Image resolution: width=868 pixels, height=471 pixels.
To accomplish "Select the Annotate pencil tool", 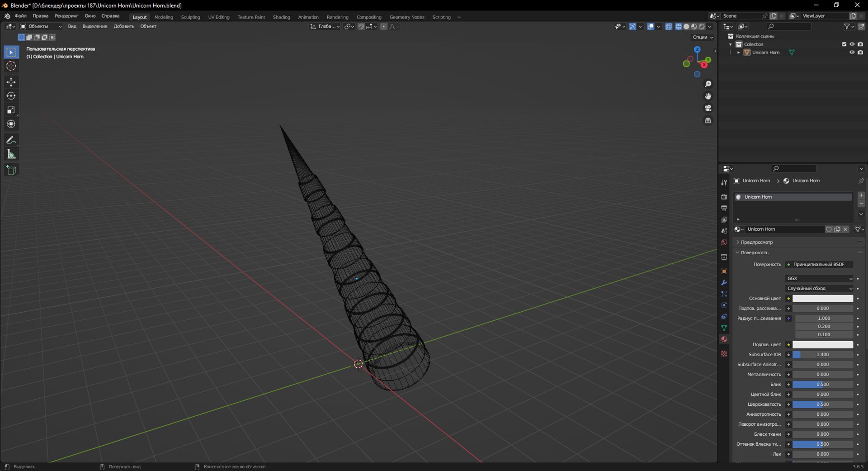I will (x=11, y=140).
